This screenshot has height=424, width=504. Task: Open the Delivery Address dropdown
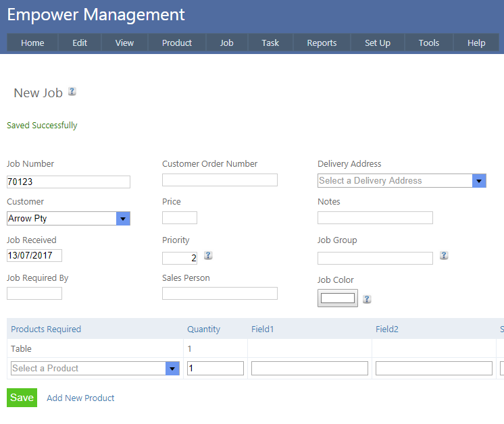coord(479,181)
